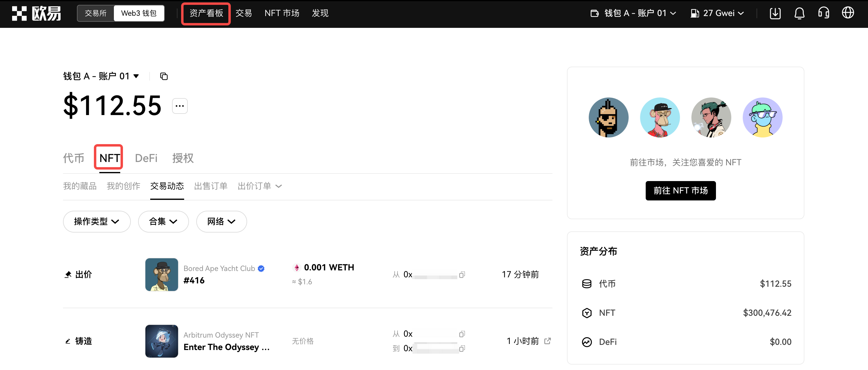
Task: Open the notification bell
Action: pos(799,14)
